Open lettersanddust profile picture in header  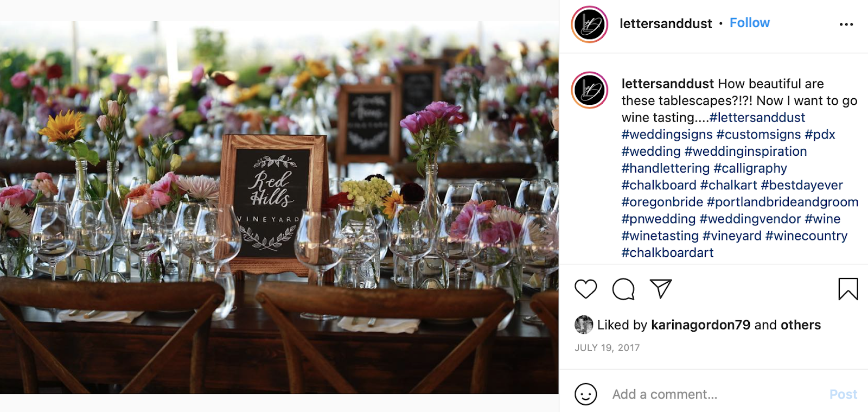coord(589,24)
